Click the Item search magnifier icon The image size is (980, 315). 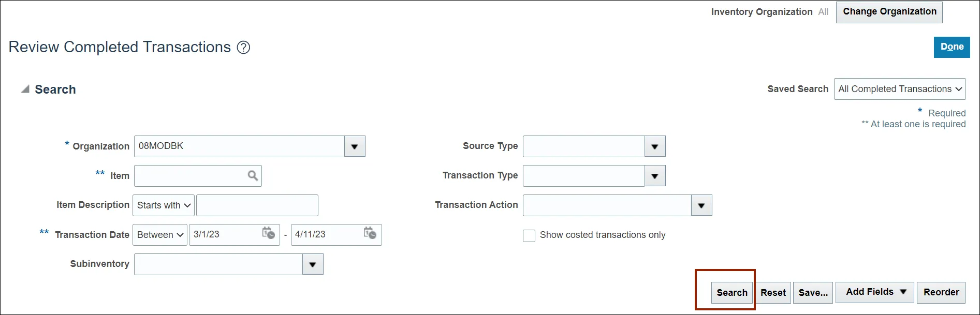(x=253, y=176)
